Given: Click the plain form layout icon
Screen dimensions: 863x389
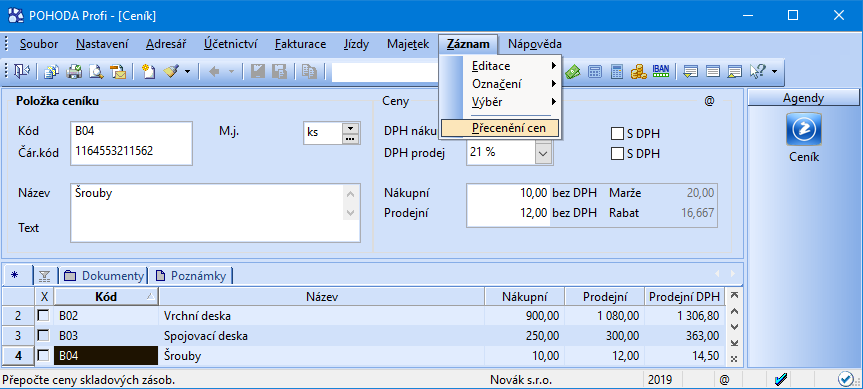Looking at the screenshot, I should [713, 72].
